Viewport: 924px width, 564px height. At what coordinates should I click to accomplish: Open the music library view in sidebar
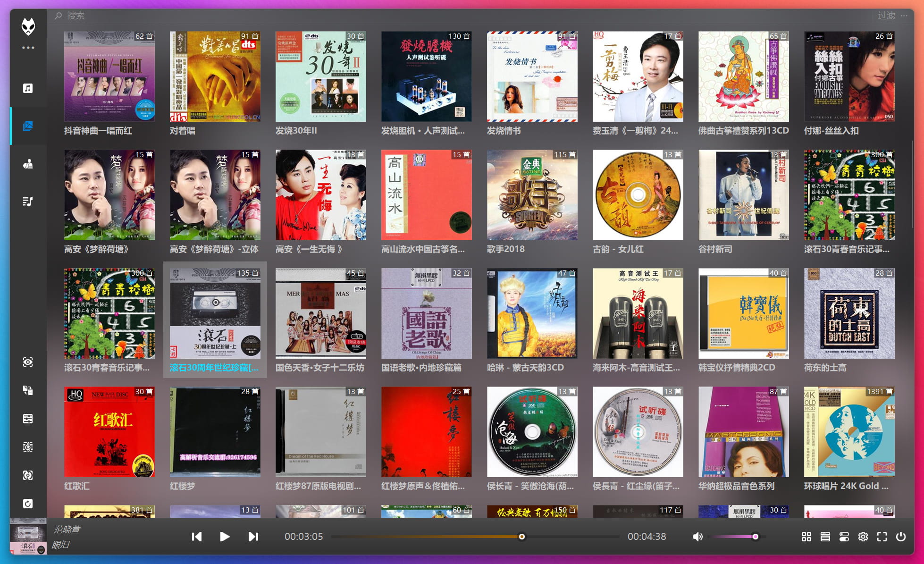click(28, 88)
